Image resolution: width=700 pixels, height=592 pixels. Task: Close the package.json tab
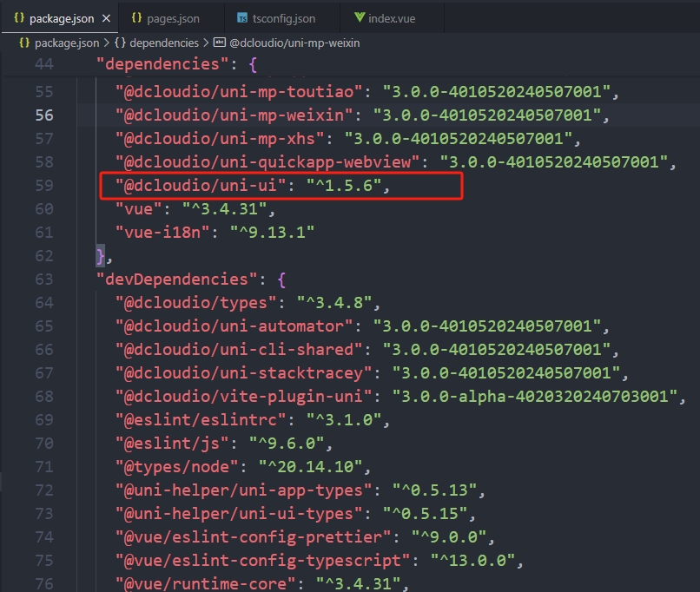click(105, 17)
